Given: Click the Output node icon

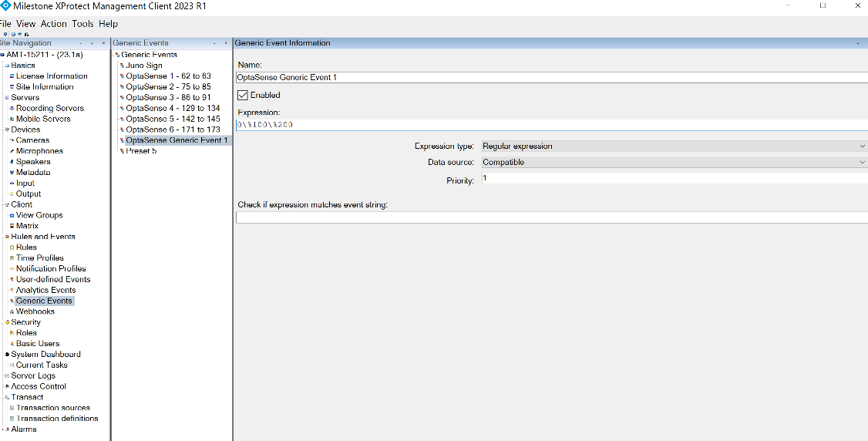Looking at the screenshot, I should (12, 194).
